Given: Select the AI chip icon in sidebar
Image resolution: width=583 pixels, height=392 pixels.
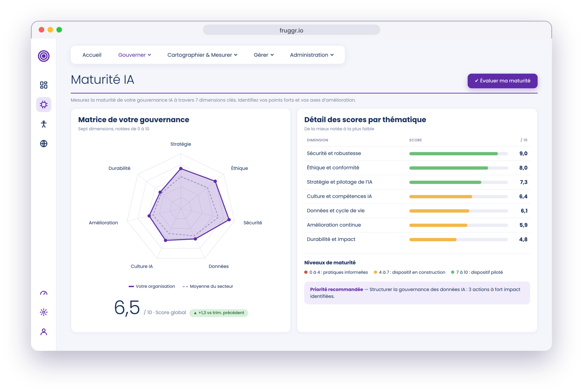Looking at the screenshot, I should pos(43,104).
